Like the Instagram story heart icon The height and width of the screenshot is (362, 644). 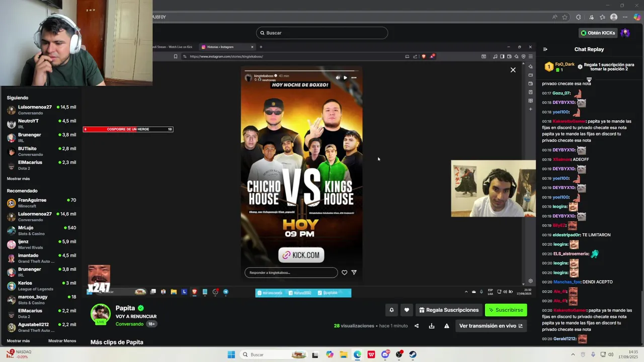344,273
